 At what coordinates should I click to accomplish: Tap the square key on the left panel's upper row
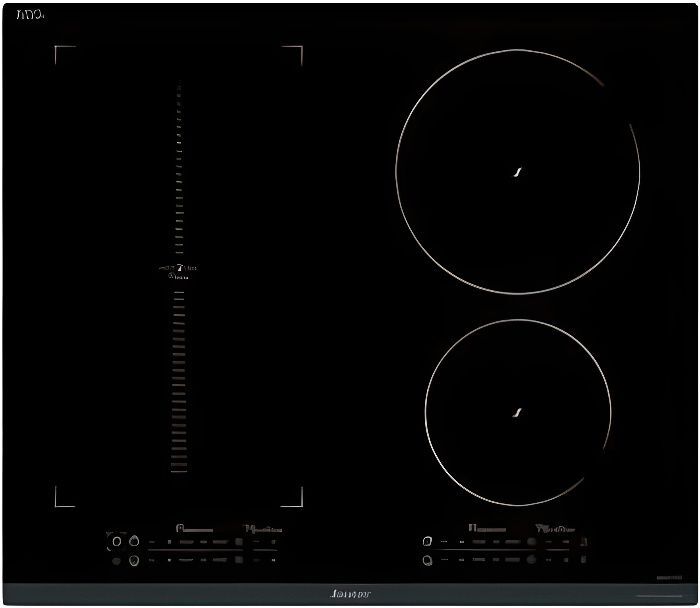[239, 541]
